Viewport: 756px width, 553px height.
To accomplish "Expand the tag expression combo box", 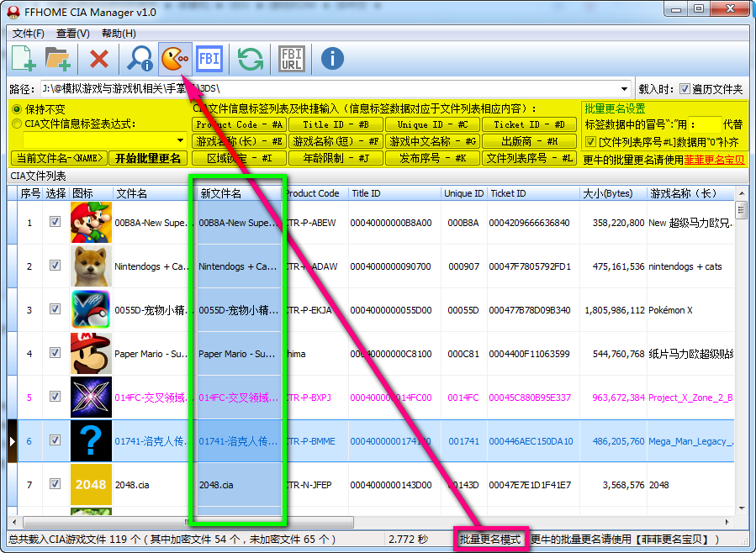I will coord(180,140).
